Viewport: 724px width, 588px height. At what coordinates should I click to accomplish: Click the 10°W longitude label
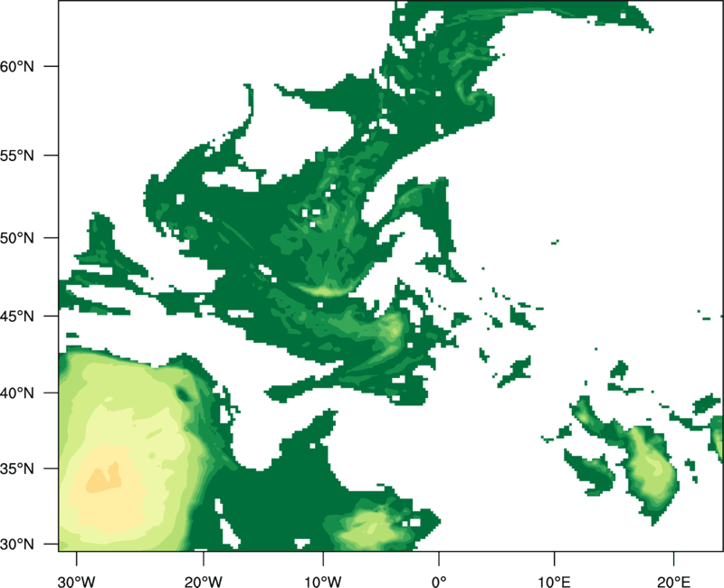(323, 582)
